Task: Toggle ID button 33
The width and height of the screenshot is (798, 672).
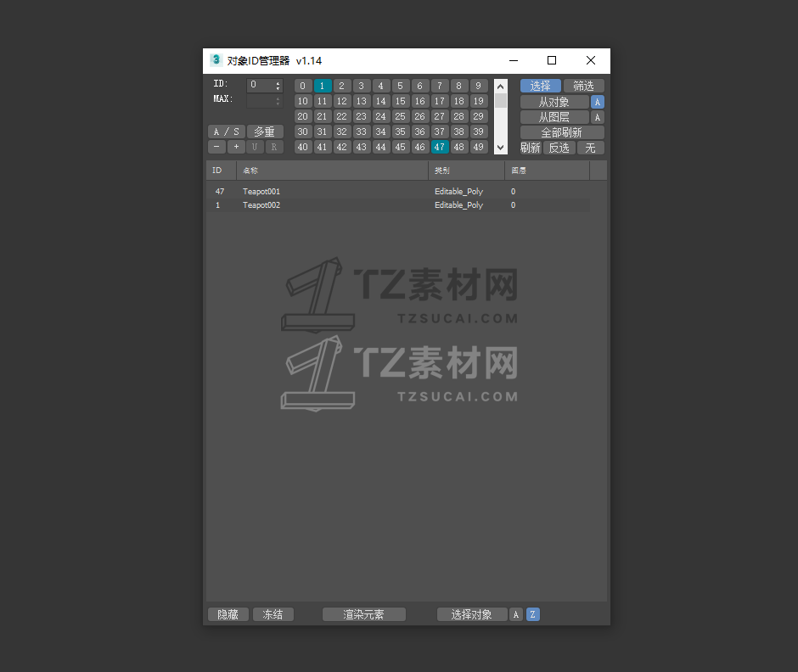Action: [x=362, y=132]
